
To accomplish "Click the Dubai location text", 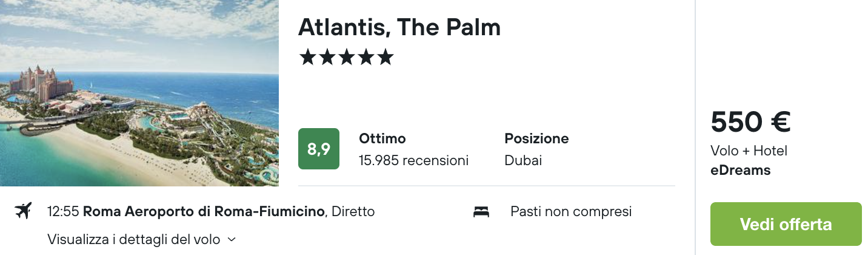I will coord(523,161).
